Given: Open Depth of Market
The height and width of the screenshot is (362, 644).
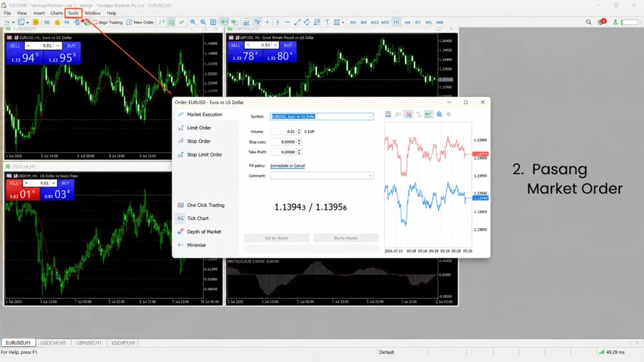Looking at the screenshot, I should coord(206,232).
